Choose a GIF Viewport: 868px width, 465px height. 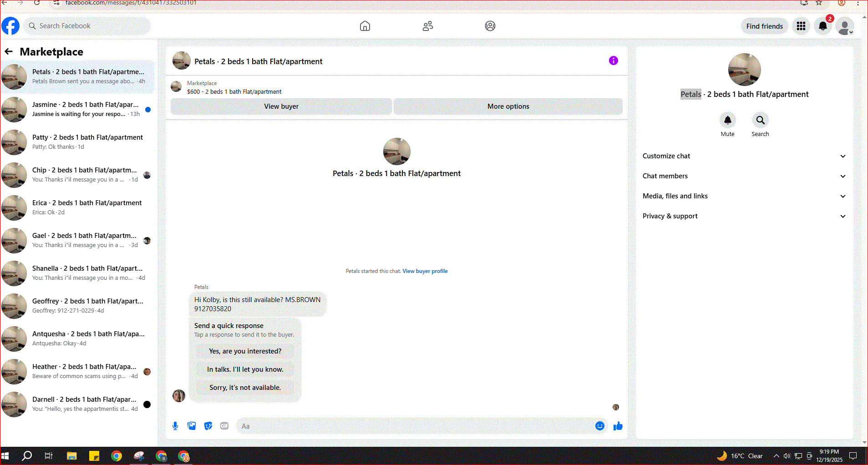224,426
